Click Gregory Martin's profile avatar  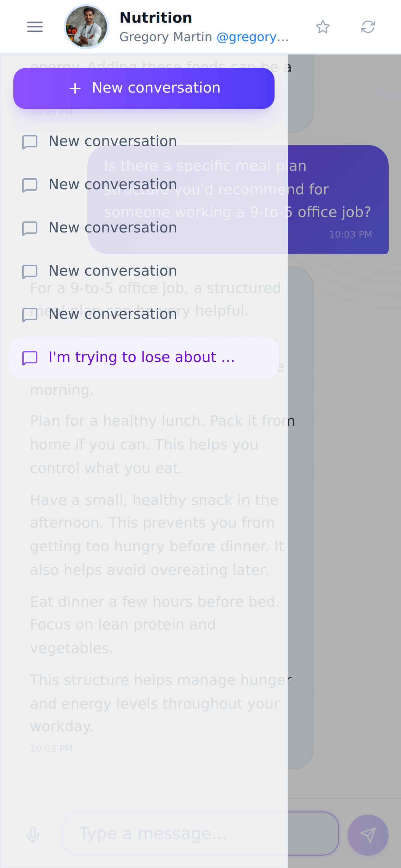click(86, 27)
